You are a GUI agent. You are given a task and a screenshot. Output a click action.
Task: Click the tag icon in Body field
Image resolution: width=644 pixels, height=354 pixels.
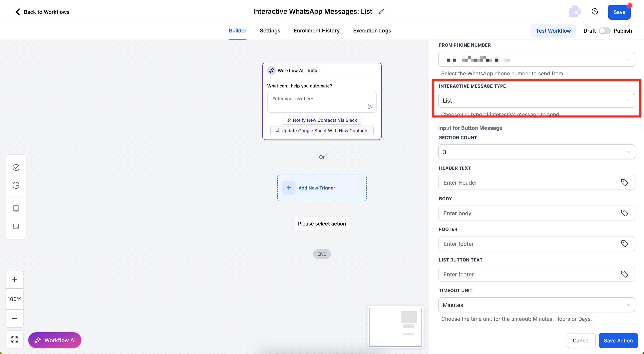click(624, 213)
